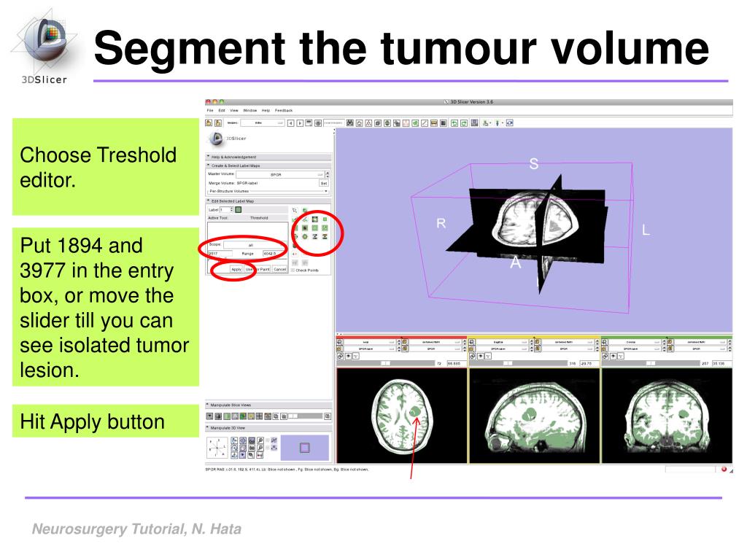Toggle green slice visibility eye icon
This screenshot has height=560, width=747.
click(x=613, y=357)
